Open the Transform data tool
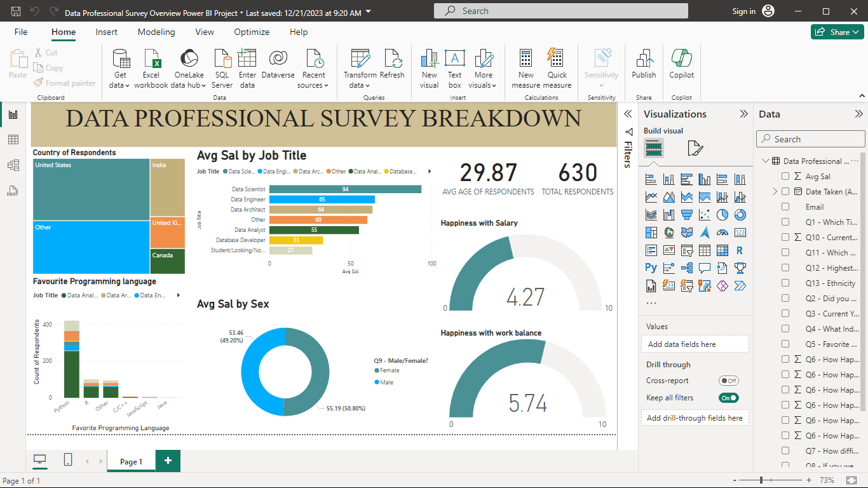This screenshot has width=868, height=488. (360, 69)
